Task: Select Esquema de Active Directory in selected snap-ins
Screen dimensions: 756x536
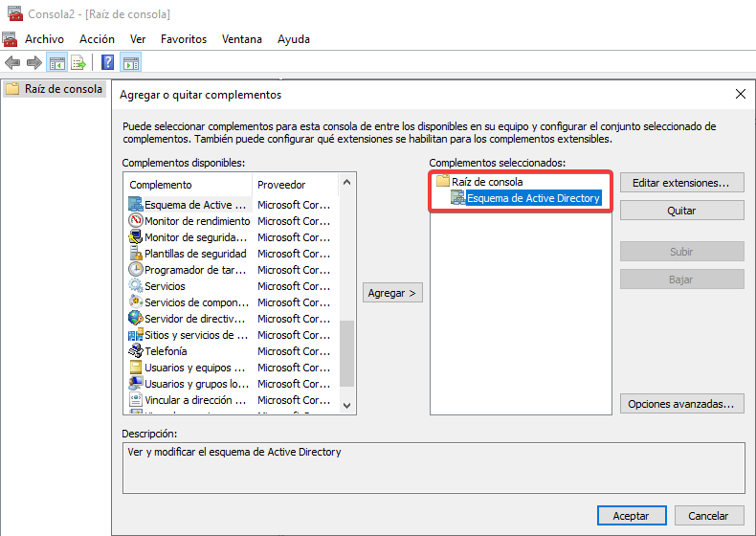Action: [532, 198]
